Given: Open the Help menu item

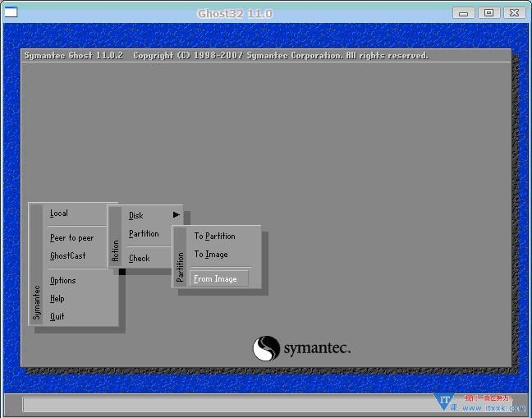Looking at the screenshot, I should pos(57,299).
